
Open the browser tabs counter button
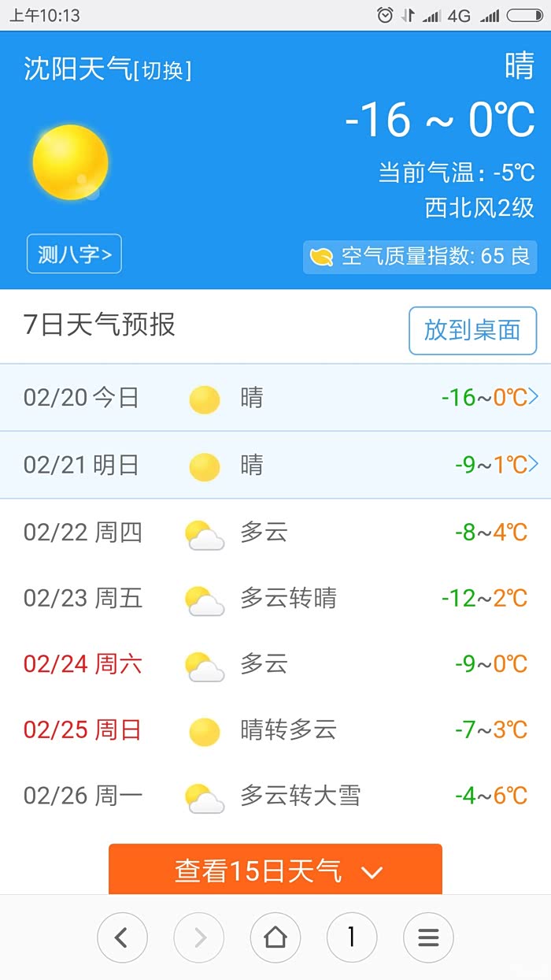tap(351, 937)
